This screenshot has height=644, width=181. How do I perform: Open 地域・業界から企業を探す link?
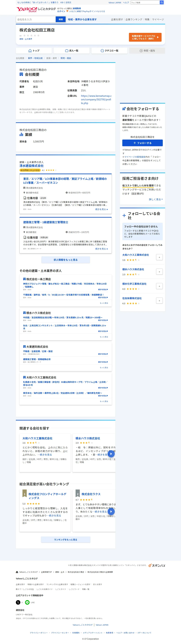(x=82, y=19)
